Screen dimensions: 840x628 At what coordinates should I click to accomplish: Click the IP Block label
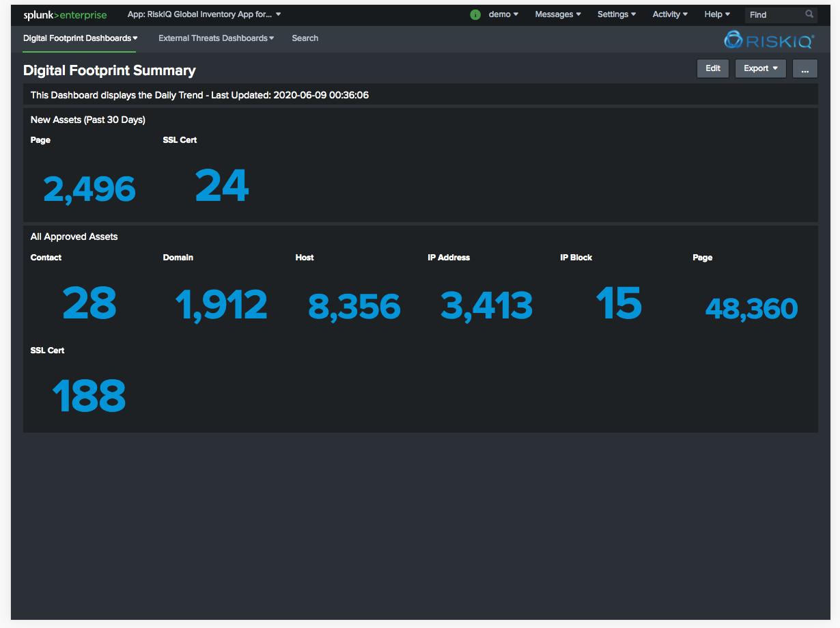576,258
